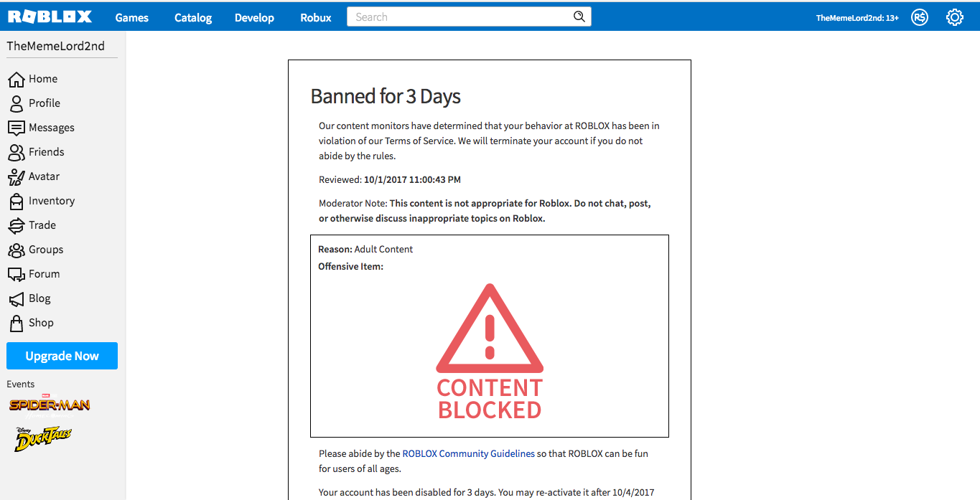Open the settings gear icon

(x=955, y=17)
